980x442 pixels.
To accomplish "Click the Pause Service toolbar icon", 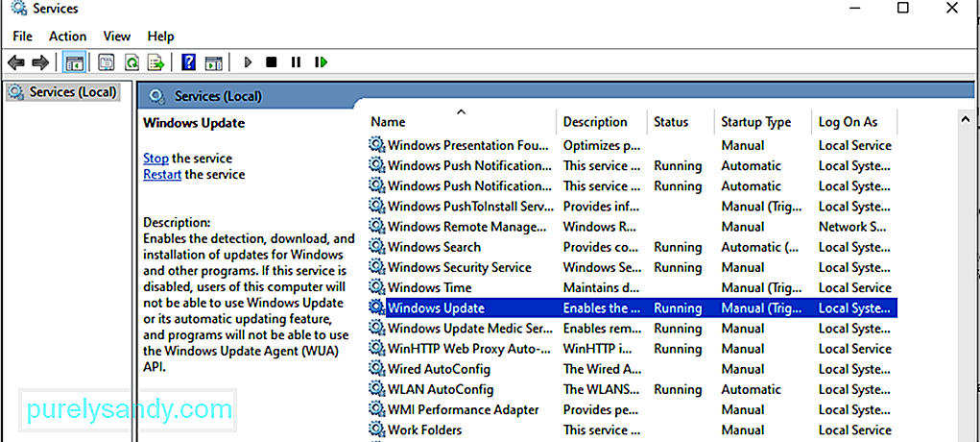I will 296,62.
